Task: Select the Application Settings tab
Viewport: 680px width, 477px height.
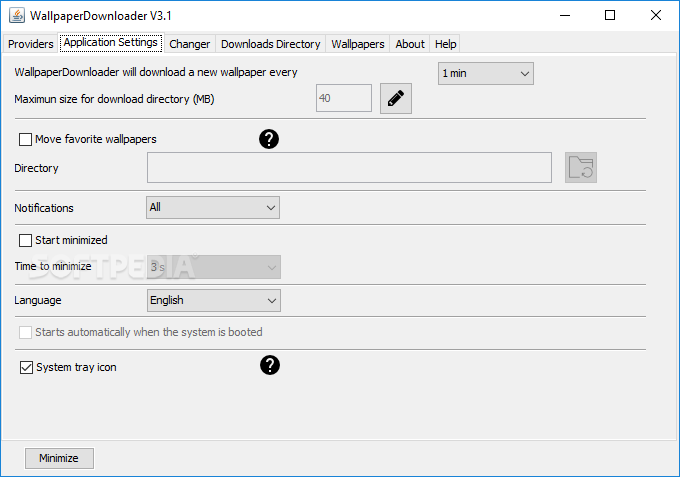Action: pyautogui.click(x=111, y=42)
